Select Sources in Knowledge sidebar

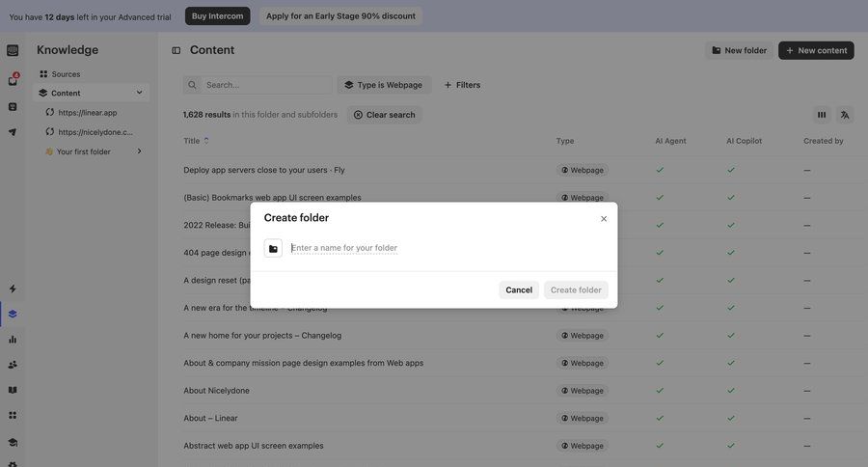pyautogui.click(x=66, y=74)
